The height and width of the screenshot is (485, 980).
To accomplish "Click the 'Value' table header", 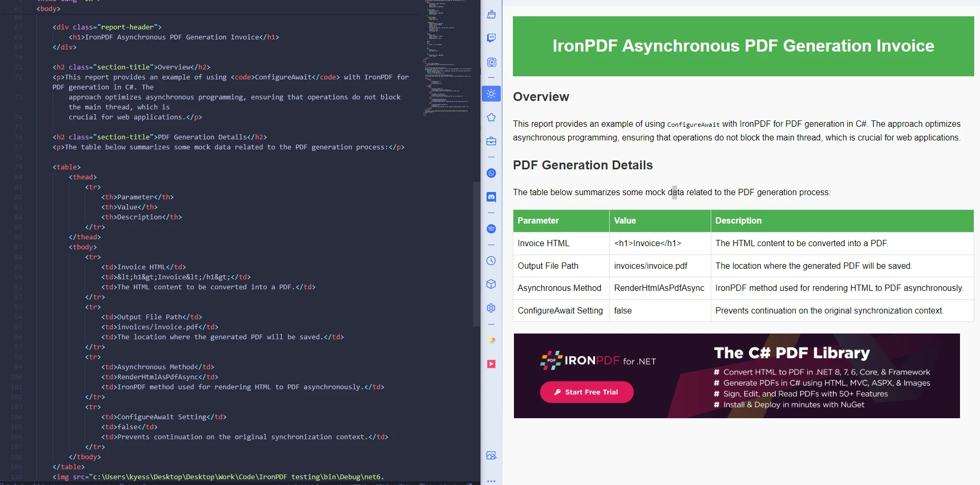I will click(x=660, y=221).
